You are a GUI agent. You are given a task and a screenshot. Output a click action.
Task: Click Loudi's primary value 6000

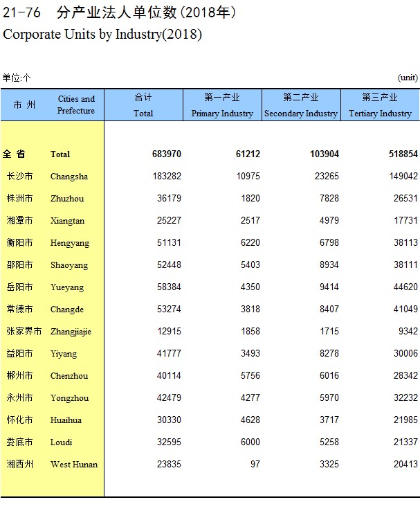[250, 442]
